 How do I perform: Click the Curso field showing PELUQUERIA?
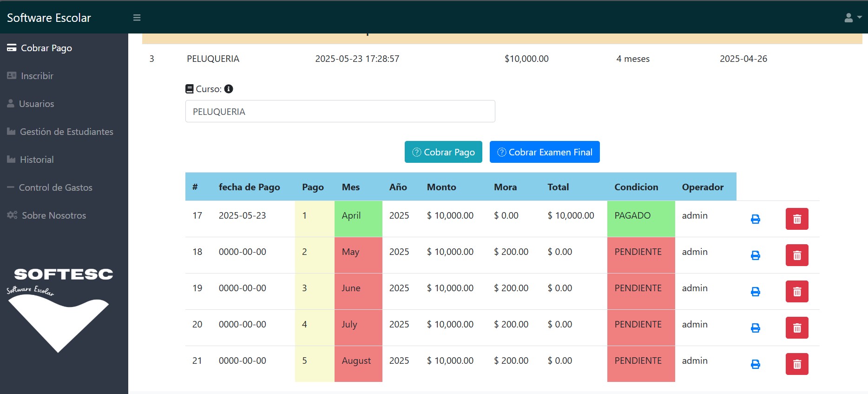point(340,112)
